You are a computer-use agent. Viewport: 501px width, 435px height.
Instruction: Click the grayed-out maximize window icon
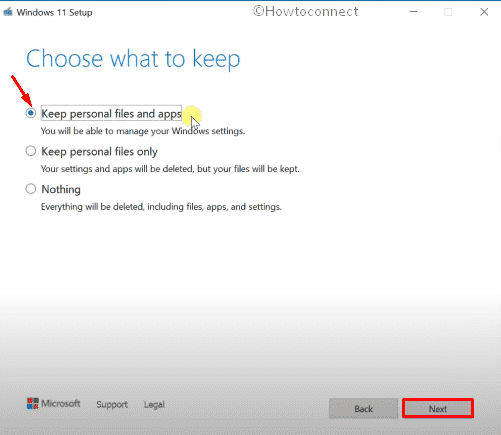(x=448, y=12)
